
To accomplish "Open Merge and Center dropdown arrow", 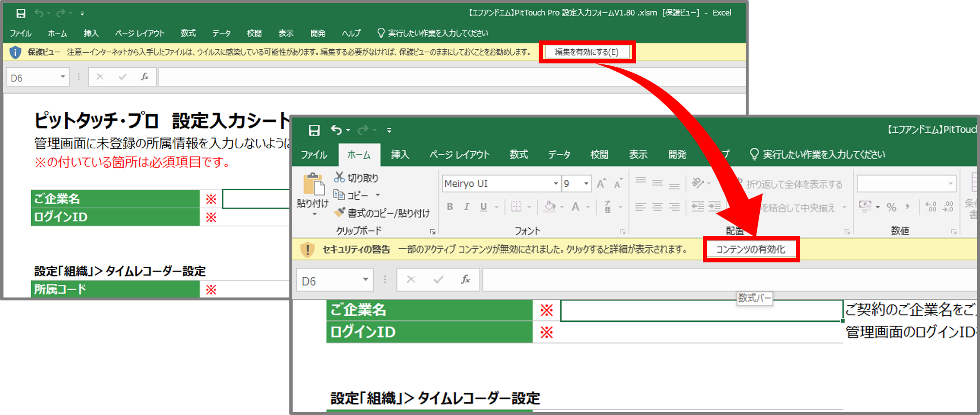I will point(844,207).
